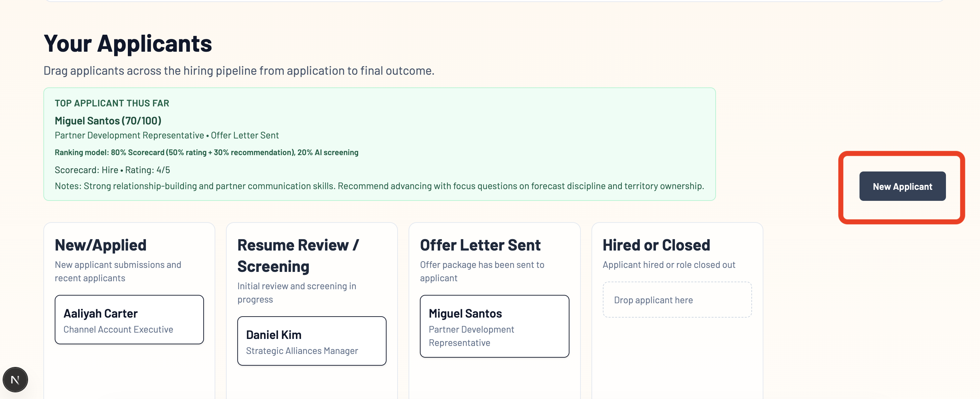
Task: Click the Notes text in the top applicant banner
Action: [379, 186]
